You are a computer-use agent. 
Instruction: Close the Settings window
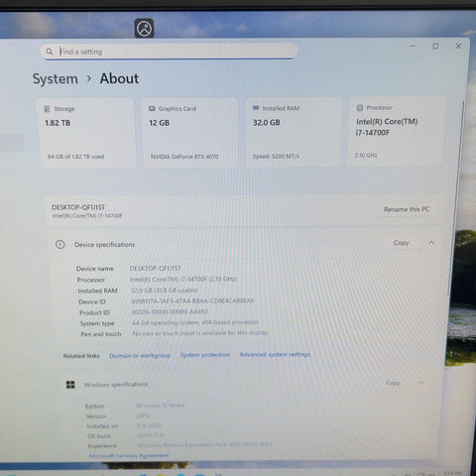[458, 46]
